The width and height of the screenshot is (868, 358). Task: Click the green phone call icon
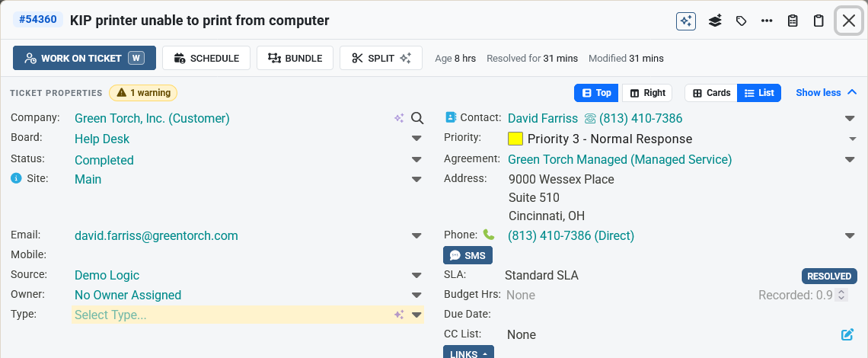(488, 235)
